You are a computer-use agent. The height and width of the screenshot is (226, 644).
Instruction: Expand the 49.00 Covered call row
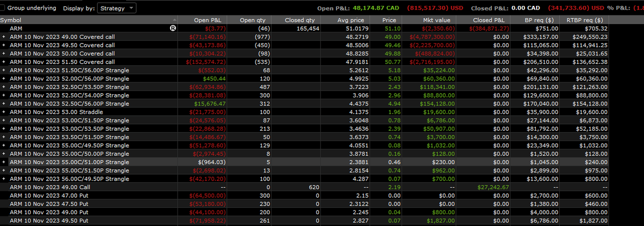click(4, 36)
